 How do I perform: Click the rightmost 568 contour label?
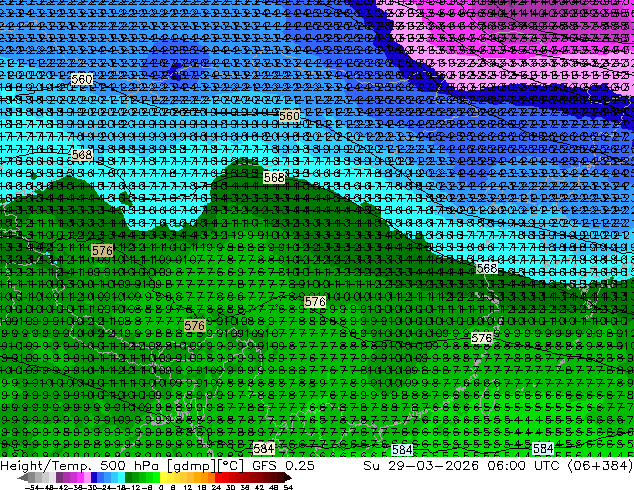point(487,268)
